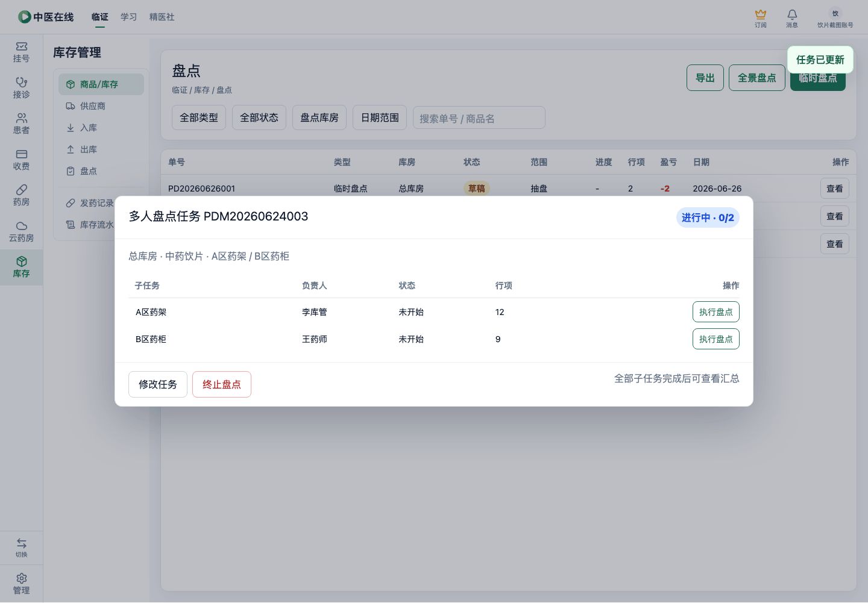The width and height of the screenshot is (868, 603).
Task: Open 入库 stock-in menu item
Action: (101, 128)
